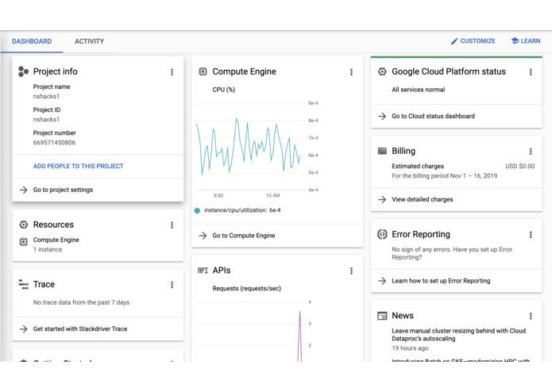Image resolution: width=552 pixels, height=392 pixels.
Task: View detailed charges in Billing
Action: click(x=422, y=200)
